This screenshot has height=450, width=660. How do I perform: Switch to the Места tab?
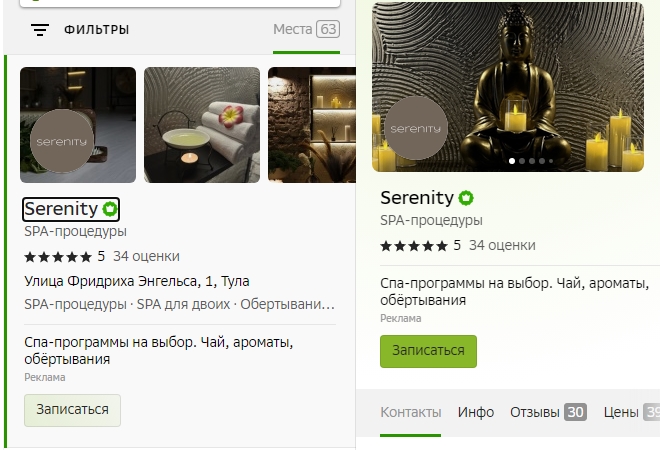pyautogui.click(x=306, y=29)
